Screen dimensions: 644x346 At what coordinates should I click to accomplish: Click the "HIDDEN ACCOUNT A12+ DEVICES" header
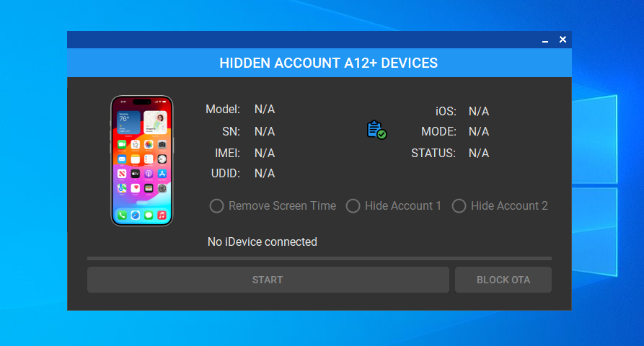click(328, 63)
